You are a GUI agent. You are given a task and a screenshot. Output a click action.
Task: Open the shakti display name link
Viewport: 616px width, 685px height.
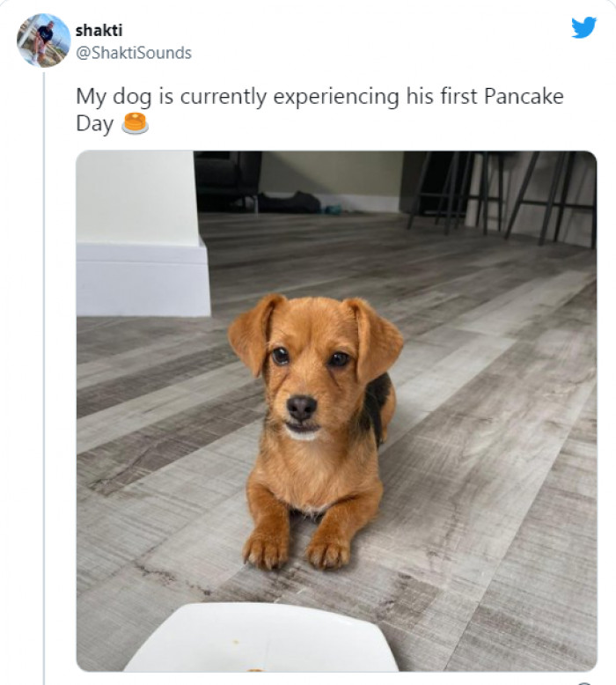[99, 31]
